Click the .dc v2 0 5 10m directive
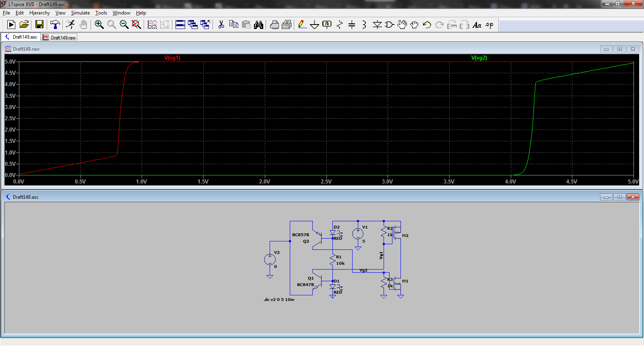Image resolution: width=644 pixels, height=346 pixels. tap(279, 300)
